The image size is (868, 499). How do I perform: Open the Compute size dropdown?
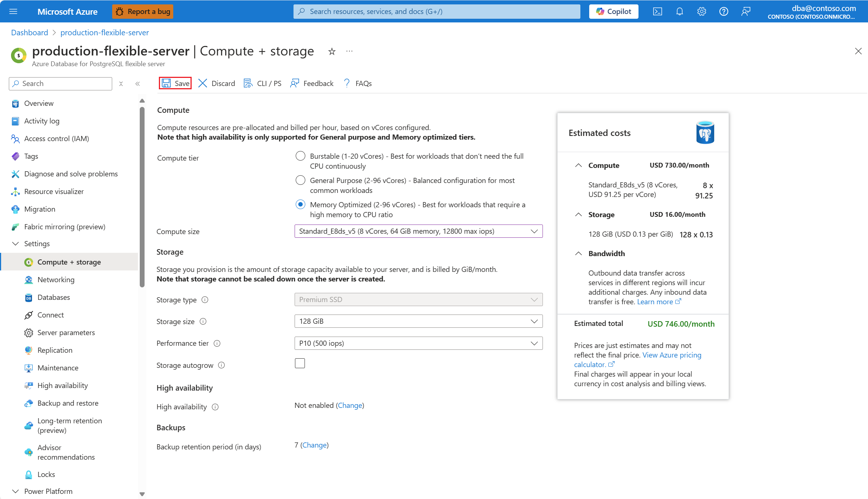coord(418,231)
